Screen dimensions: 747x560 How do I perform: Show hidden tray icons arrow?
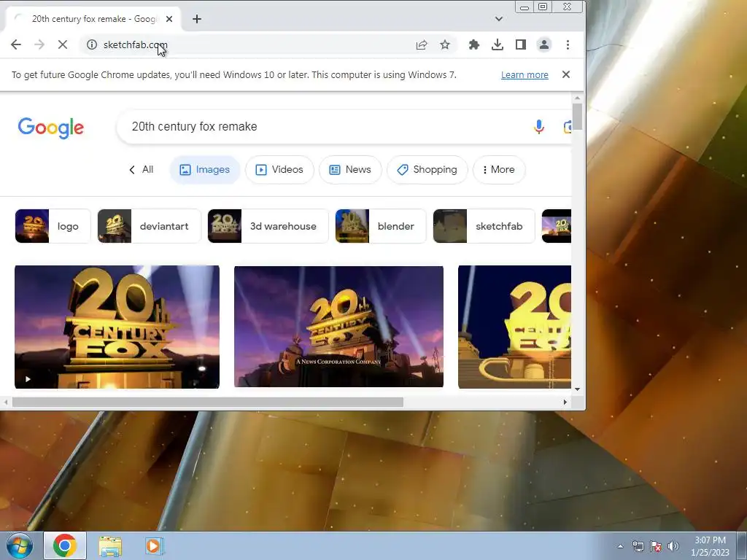[x=620, y=546]
